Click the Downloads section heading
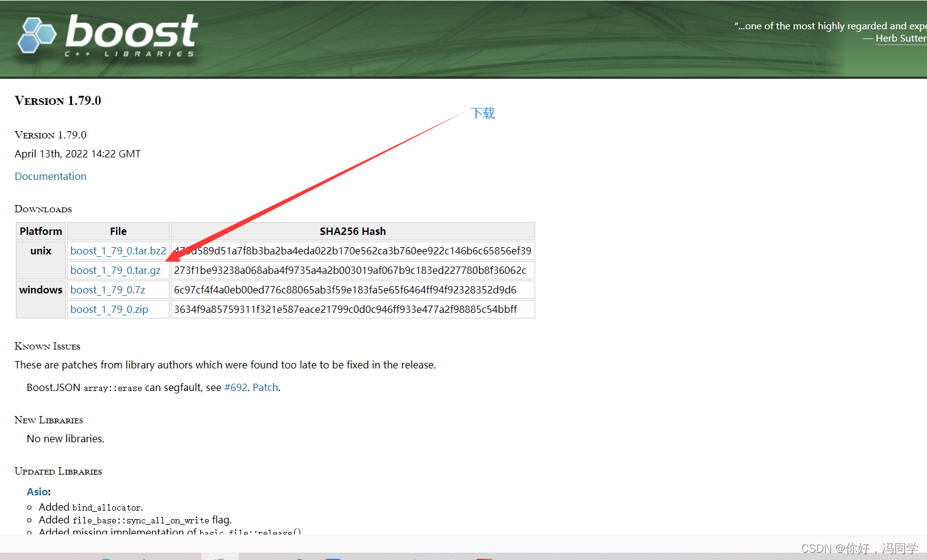Image resolution: width=927 pixels, height=560 pixels. click(43, 209)
